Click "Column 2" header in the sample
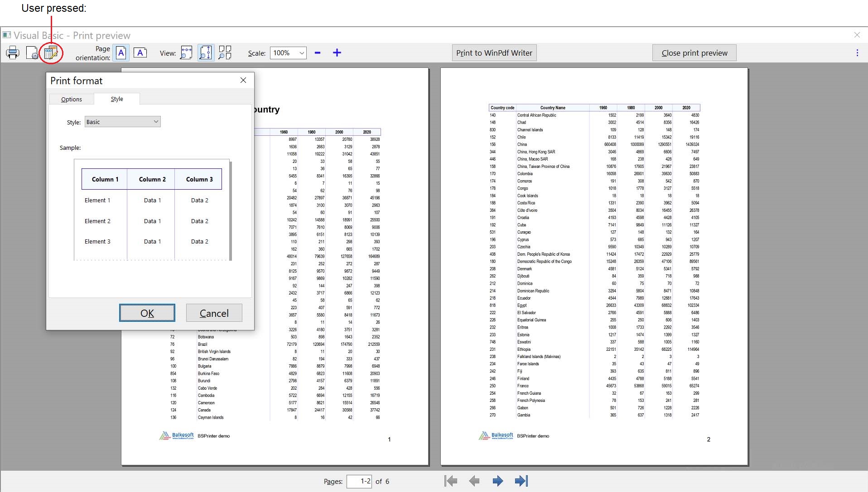 [x=152, y=179]
